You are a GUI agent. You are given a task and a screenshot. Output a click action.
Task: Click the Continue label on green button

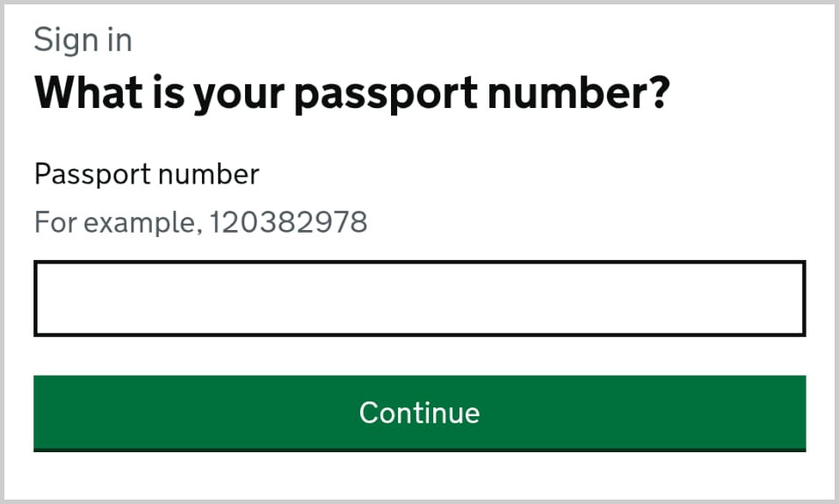click(419, 413)
